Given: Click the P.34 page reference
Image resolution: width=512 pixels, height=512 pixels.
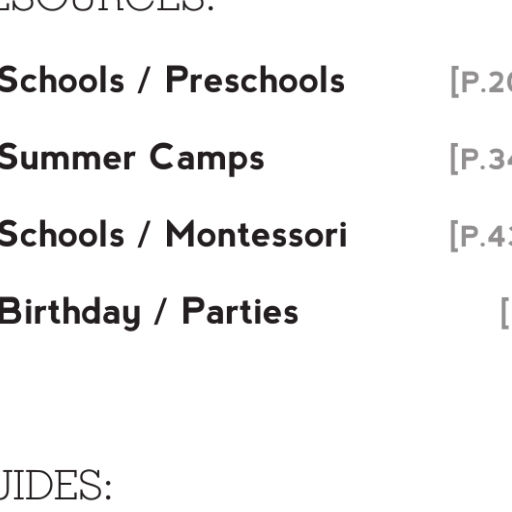Looking at the screenshot, I should point(481,159).
